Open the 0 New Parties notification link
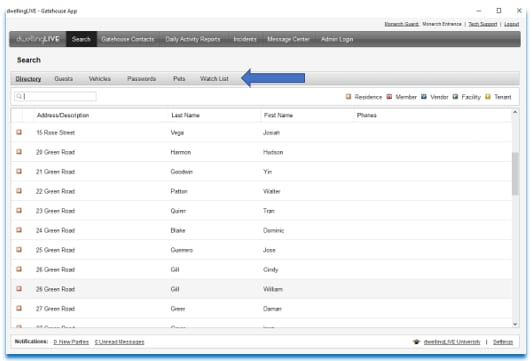Viewport: 532px width, 361px height. [x=71, y=342]
